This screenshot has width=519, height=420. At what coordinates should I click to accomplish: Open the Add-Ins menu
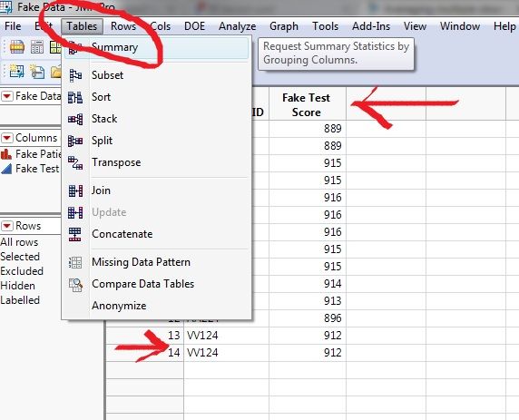(371, 26)
